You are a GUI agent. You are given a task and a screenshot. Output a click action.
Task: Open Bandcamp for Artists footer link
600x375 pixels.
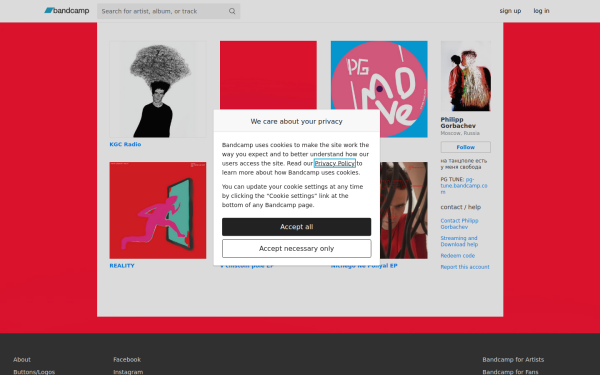click(513, 360)
